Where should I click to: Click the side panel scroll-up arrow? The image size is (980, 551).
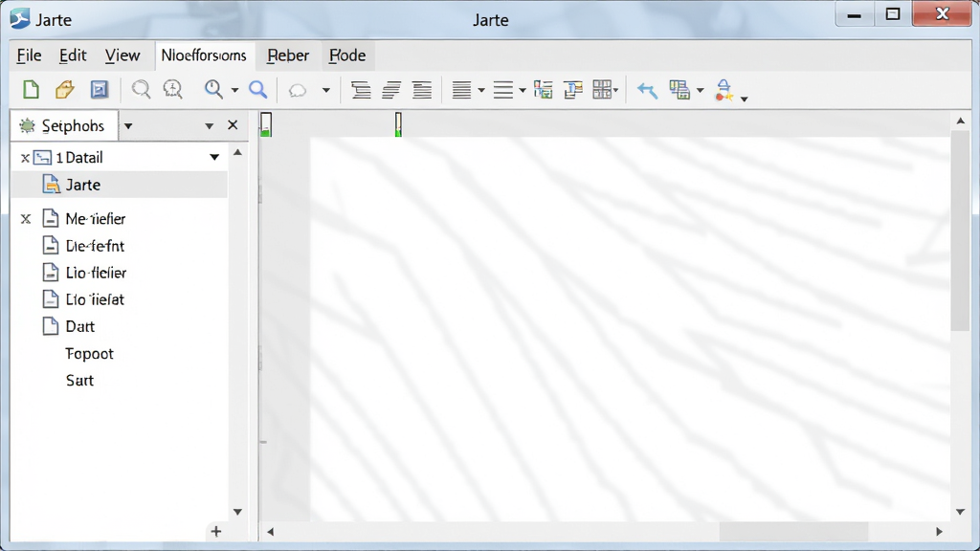pos(237,152)
